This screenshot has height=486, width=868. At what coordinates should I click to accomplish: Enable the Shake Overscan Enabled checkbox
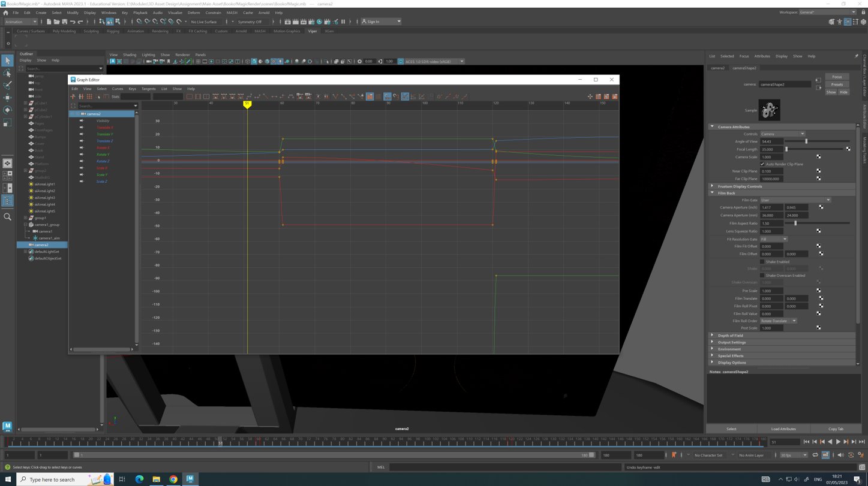tap(762, 276)
